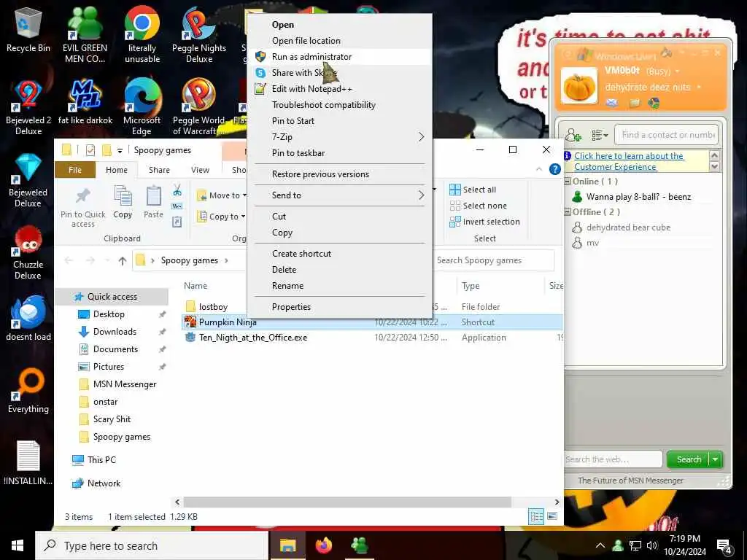Click the Explorer horizontal scrollbar
Viewport: 747px width, 560px height.
[x=347, y=502]
